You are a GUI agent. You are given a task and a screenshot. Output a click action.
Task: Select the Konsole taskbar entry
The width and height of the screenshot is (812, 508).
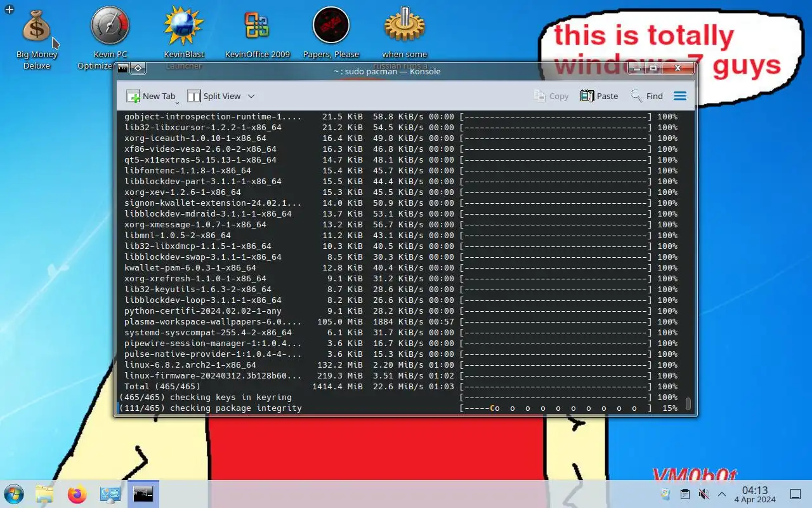point(143,494)
